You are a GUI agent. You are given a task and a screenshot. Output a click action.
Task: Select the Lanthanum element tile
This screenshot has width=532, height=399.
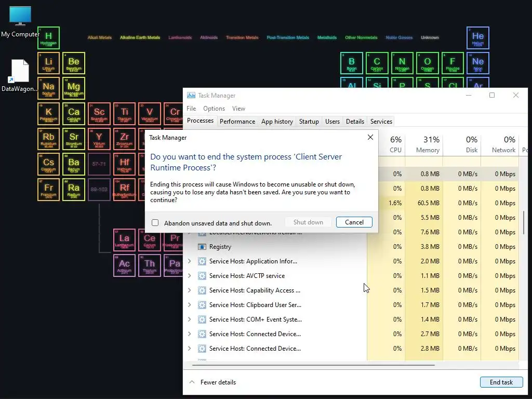(x=124, y=240)
